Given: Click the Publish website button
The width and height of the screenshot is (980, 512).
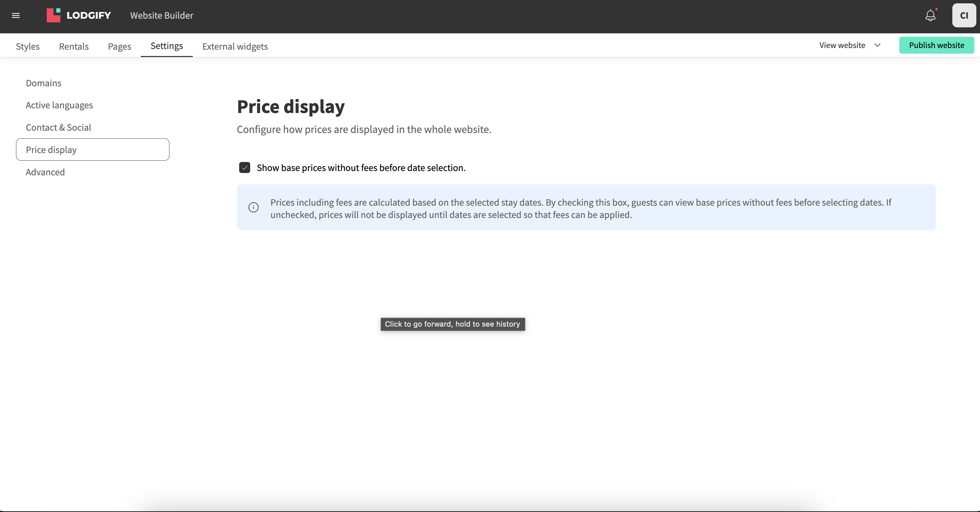Looking at the screenshot, I should 937,45.
